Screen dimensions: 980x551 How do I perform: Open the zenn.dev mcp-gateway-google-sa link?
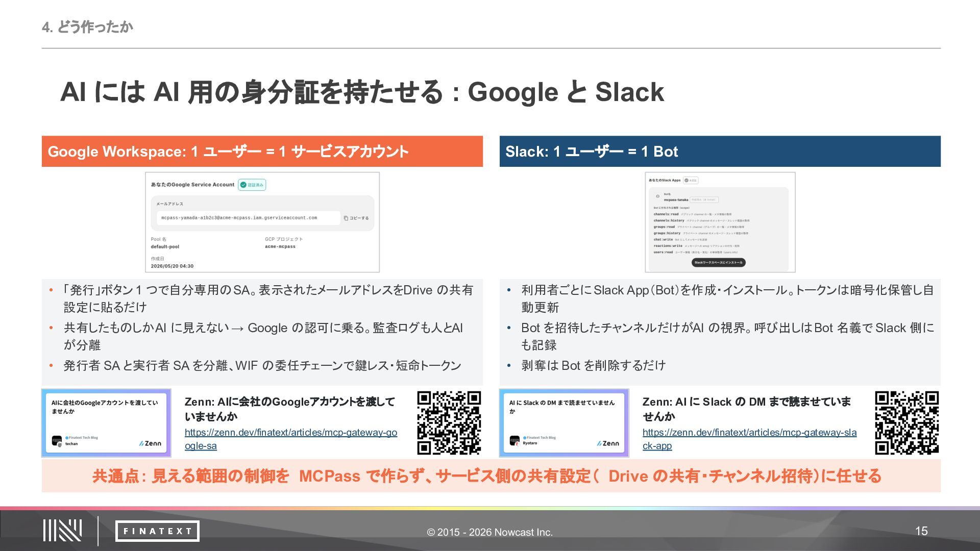click(291, 439)
